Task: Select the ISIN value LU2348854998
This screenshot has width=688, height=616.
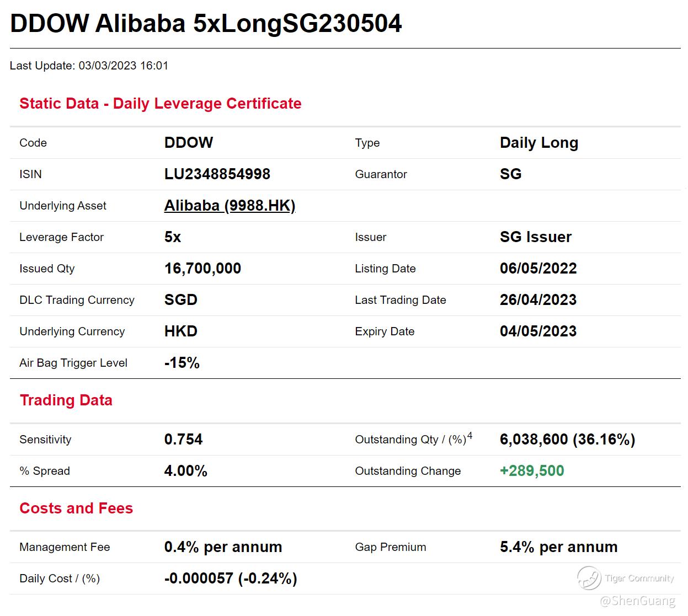Action: 217,174
